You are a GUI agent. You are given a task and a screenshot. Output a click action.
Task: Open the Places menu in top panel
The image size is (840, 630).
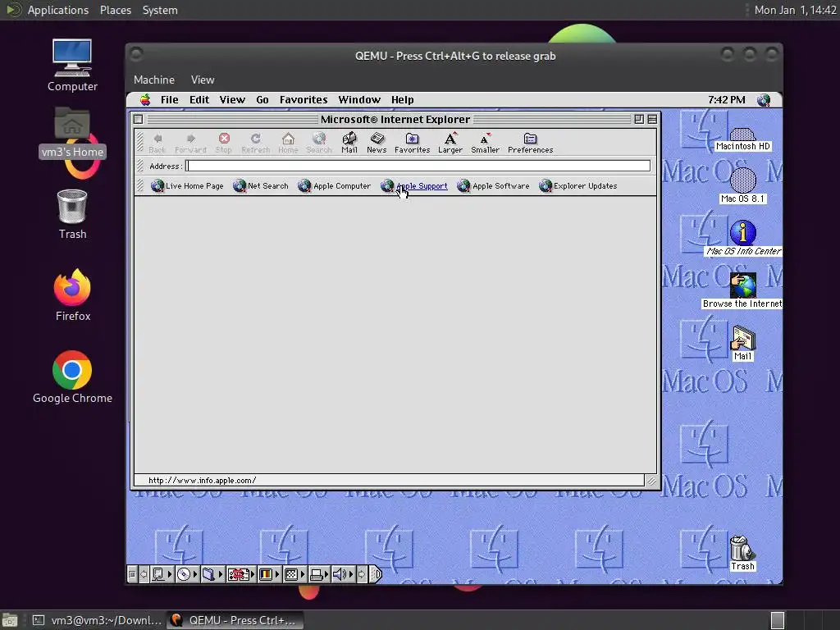coord(116,10)
